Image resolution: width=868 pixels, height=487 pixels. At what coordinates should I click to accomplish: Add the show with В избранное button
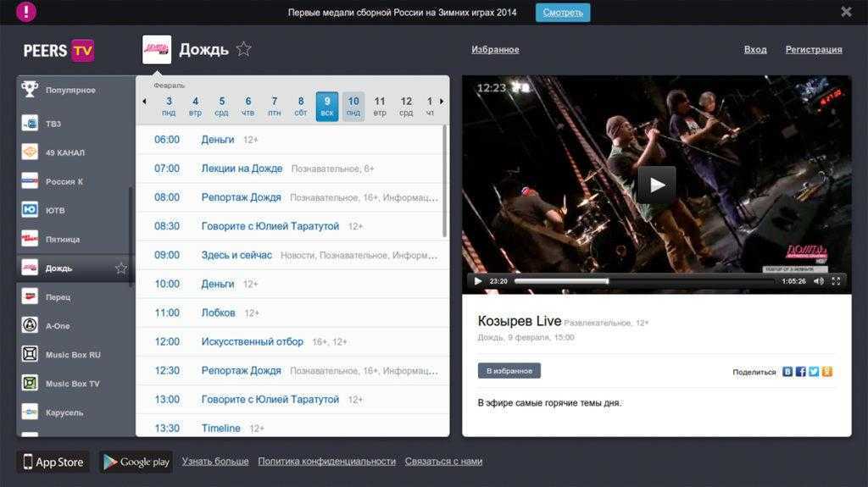point(509,371)
